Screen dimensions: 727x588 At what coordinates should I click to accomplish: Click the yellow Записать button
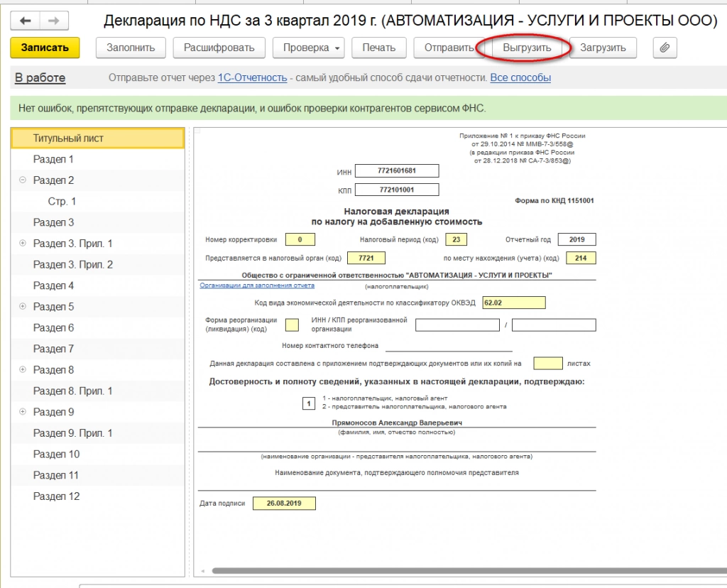tap(45, 48)
